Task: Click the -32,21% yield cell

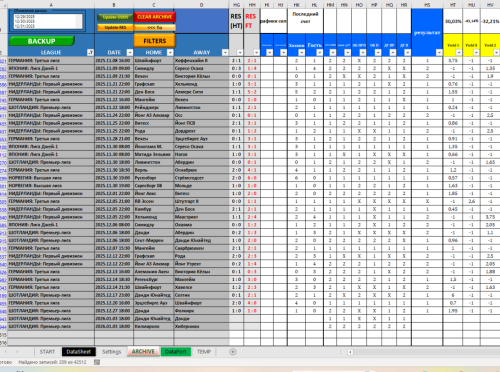Action: (x=490, y=21)
